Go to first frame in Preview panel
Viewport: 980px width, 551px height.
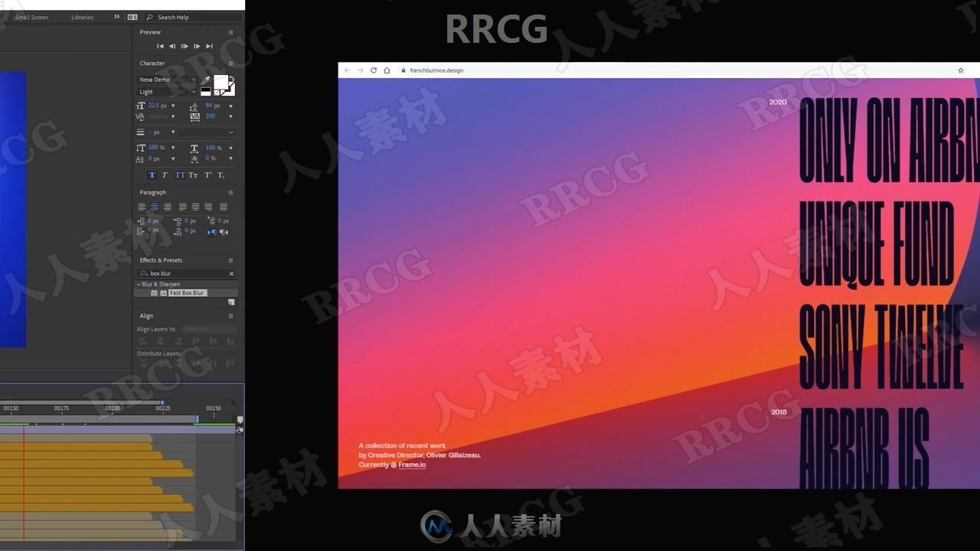tap(160, 46)
